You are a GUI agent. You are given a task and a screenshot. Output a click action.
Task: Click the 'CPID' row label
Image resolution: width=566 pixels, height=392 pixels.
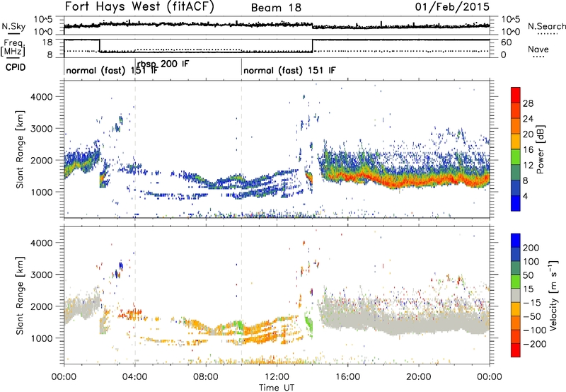pos(16,67)
